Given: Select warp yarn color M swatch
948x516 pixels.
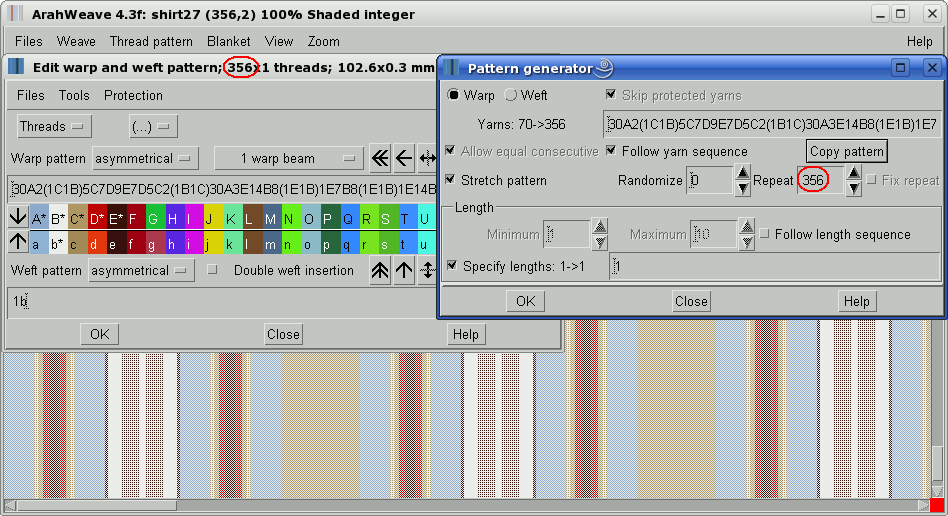Looking at the screenshot, I should tap(270, 218).
